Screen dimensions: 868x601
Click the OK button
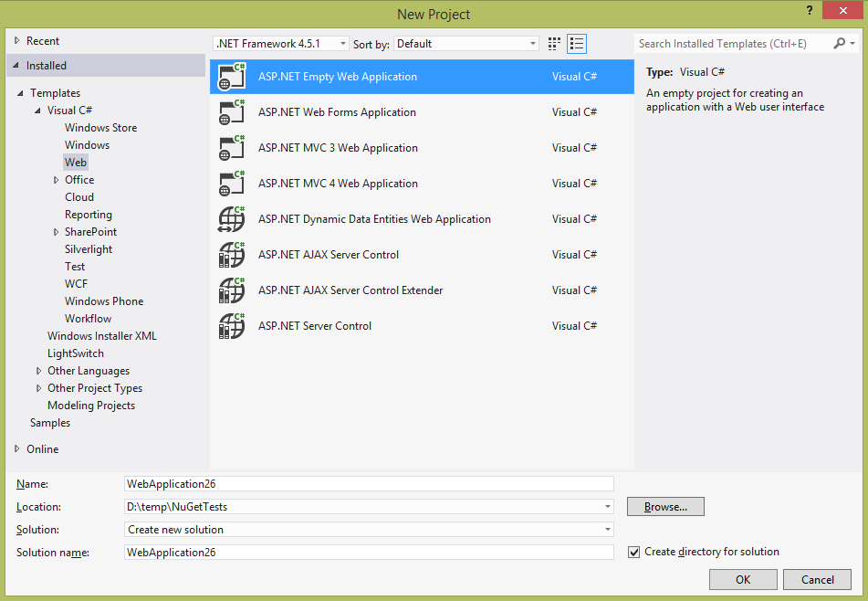743,579
